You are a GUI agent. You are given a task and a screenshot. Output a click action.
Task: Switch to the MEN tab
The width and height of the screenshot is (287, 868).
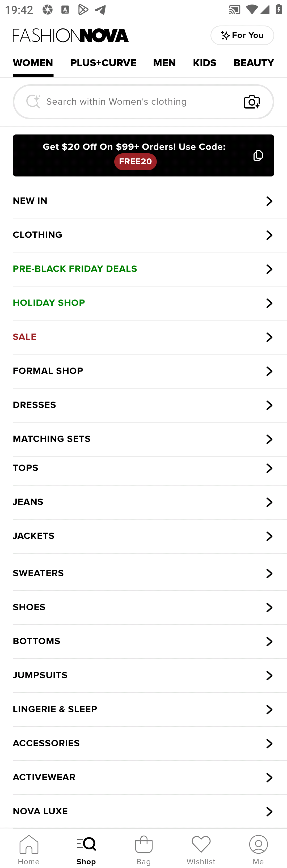(164, 63)
